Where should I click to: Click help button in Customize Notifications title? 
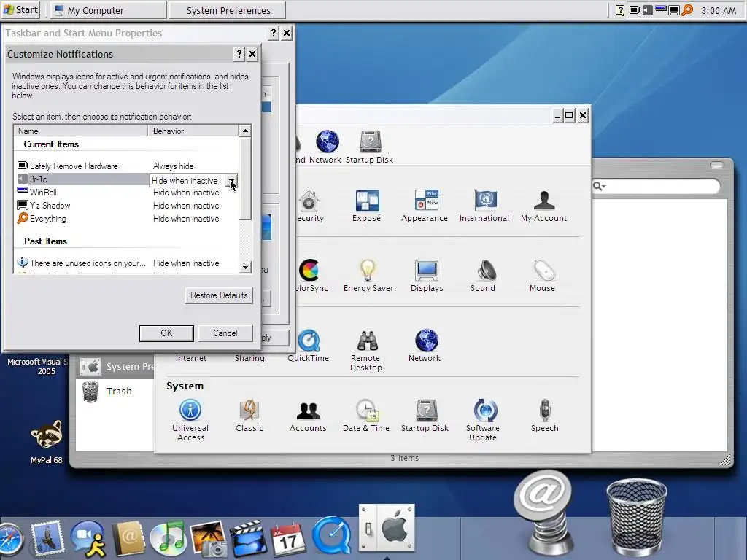pos(239,54)
